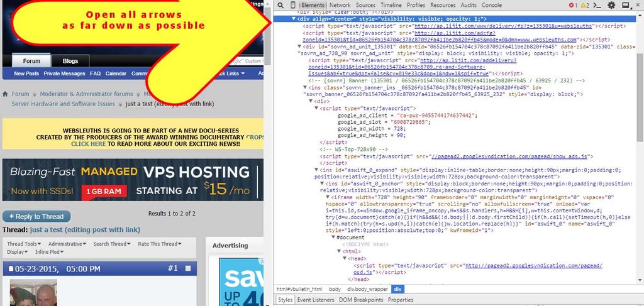Click the DevTools Elements panel vertical scrollbar

point(640,94)
